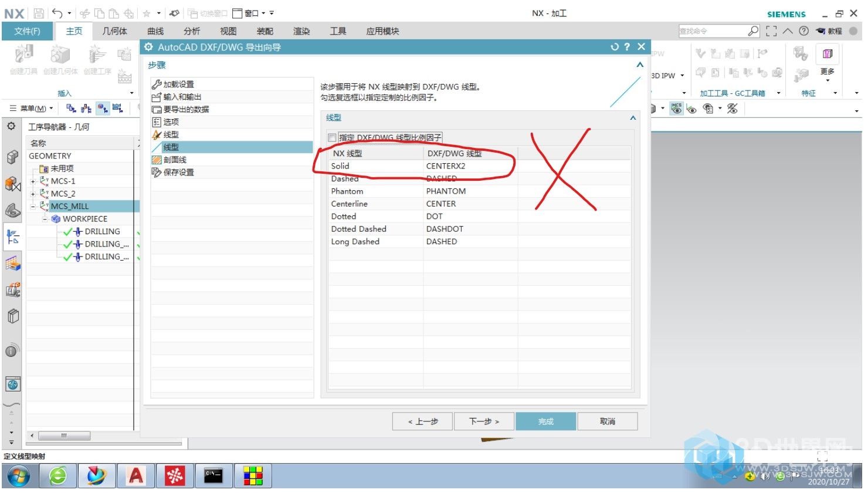
Task: Click the wizard reset arrow icon
Action: pyautogui.click(x=615, y=47)
